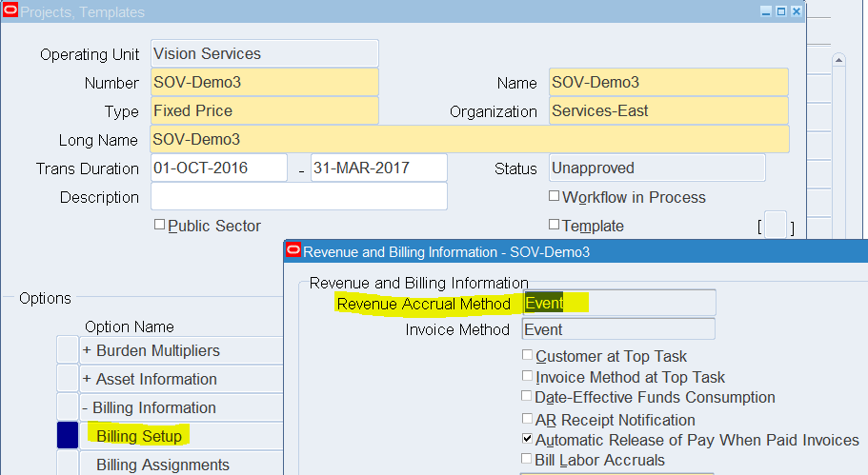
Task: Click the start date field 01-OCT-2016
Action: [219, 168]
